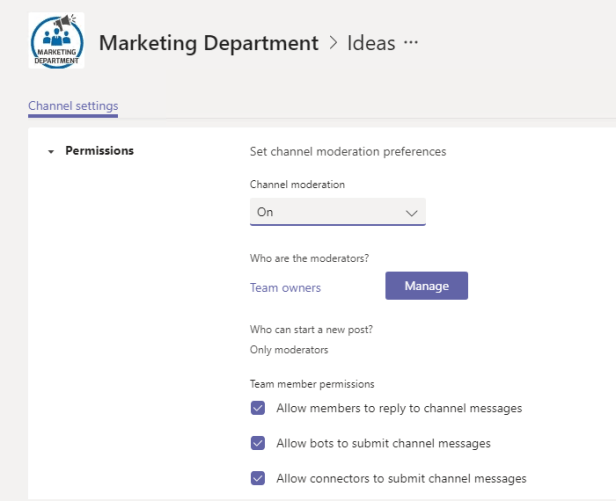Click the Team owners link
The image size is (616, 501).
(x=285, y=287)
